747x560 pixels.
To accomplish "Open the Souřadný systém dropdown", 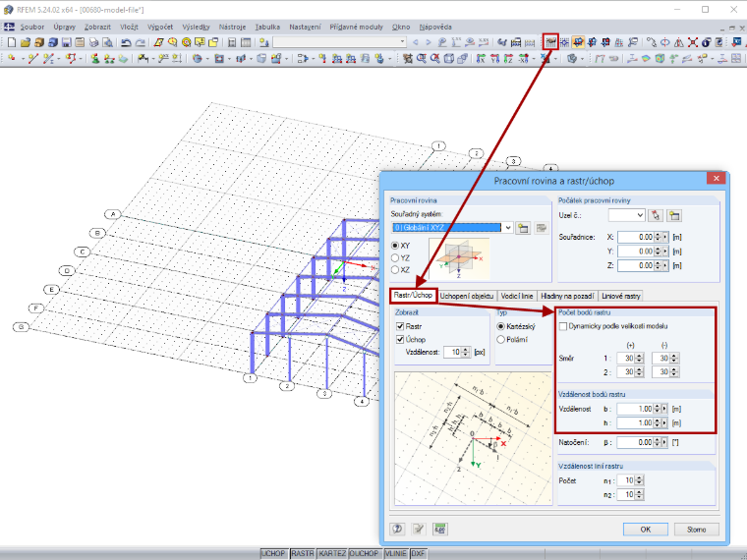I will [x=508, y=228].
